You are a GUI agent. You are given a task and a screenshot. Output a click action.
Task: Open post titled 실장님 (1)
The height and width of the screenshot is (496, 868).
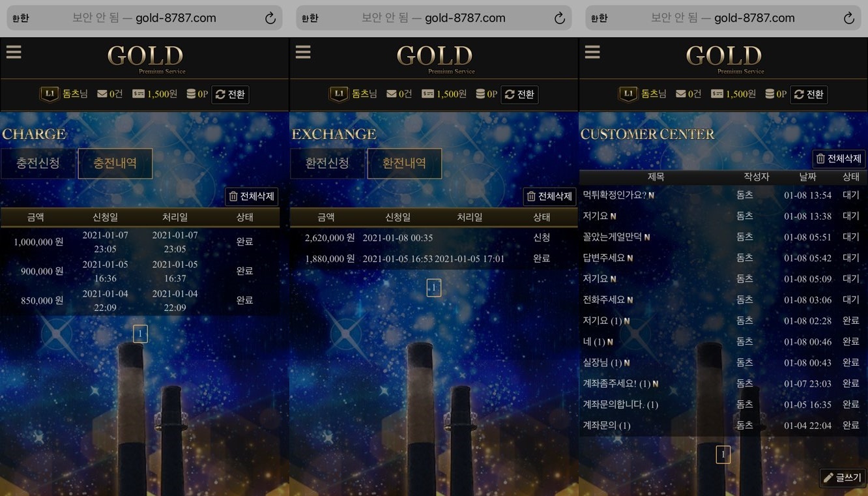click(x=603, y=362)
